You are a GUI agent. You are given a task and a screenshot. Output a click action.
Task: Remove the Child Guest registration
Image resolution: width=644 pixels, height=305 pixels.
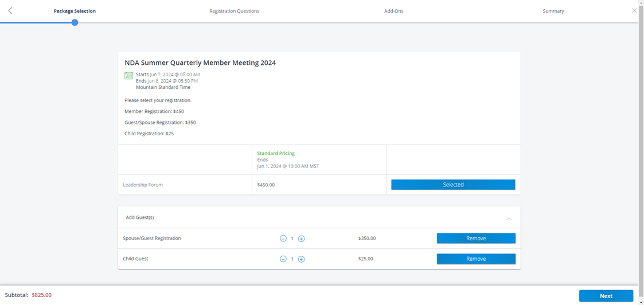[x=476, y=259]
